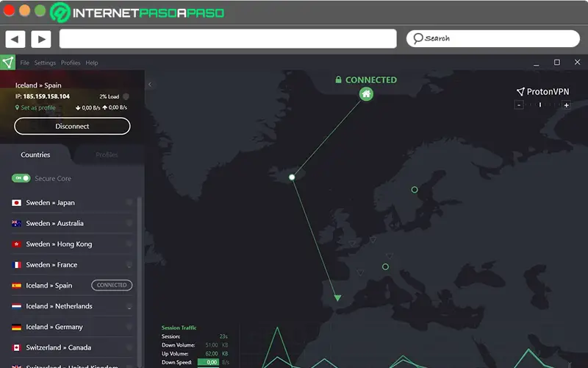Click the Disconnect button

pos(72,126)
